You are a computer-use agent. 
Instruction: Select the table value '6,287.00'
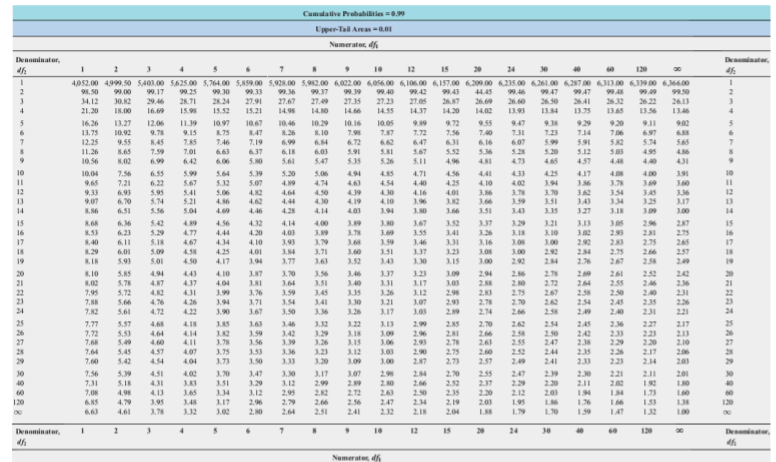(577, 83)
